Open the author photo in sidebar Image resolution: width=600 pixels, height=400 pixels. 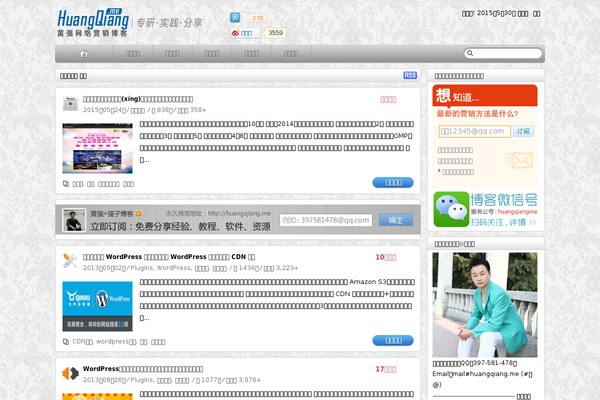pos(485,305)
